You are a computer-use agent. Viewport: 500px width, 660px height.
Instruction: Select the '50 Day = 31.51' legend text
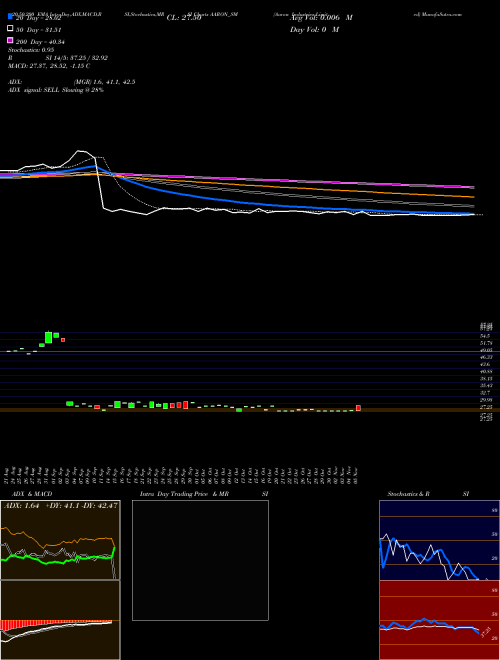[39, 29]
